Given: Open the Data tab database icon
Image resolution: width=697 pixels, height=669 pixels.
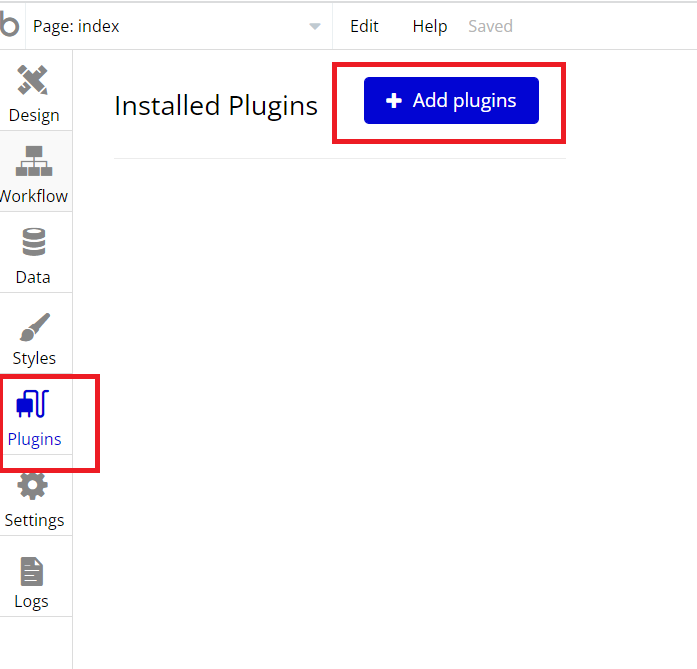Looking at the screenshot, I should (x=34, y=242).
